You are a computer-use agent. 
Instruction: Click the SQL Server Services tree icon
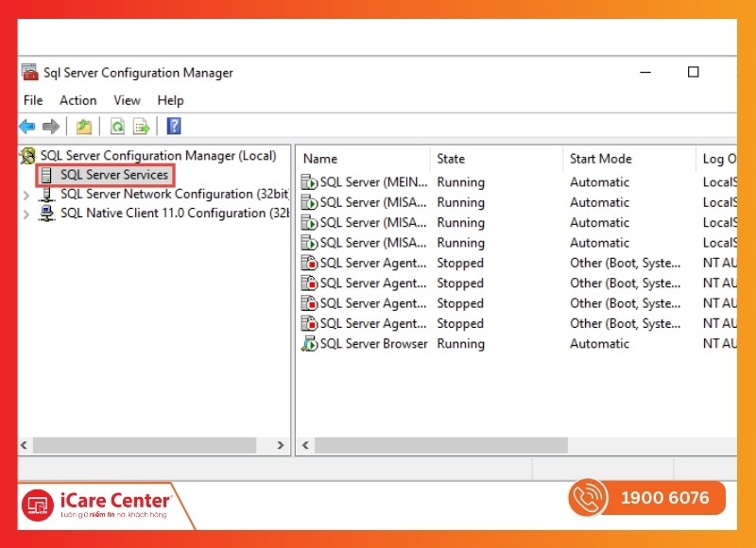(46, 175)
